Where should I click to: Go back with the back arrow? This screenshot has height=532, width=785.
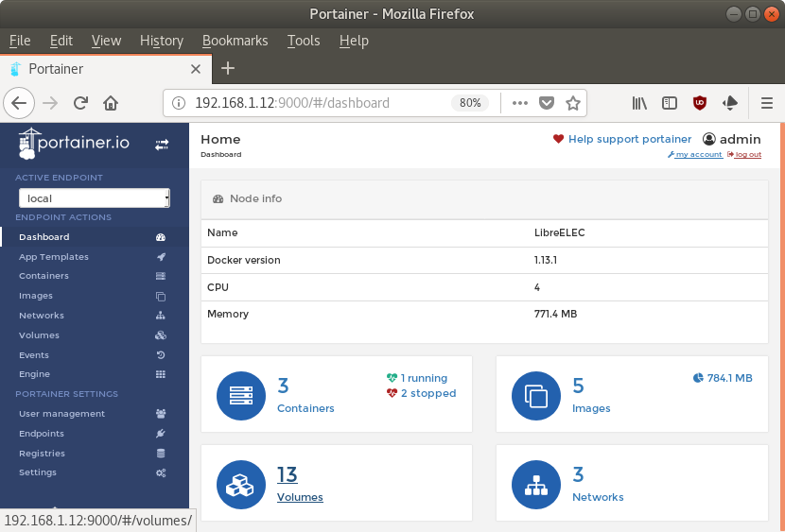coord(19,103)
